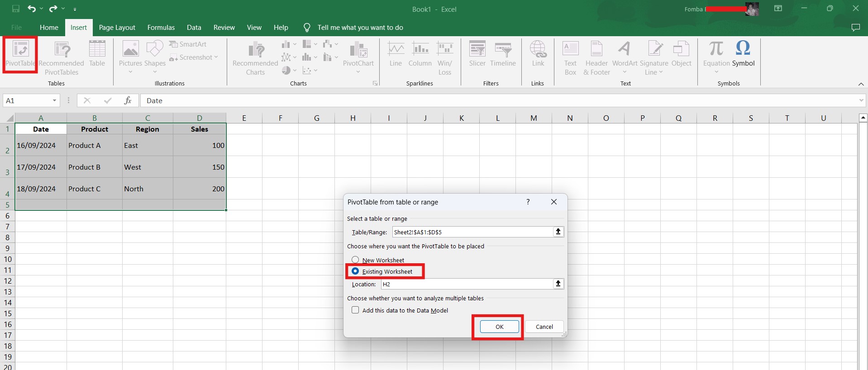Screen dimensions: 868x370
Task: Open the Equation dropdown arrow
Action: pyautogui.click(x=716, y=72)
